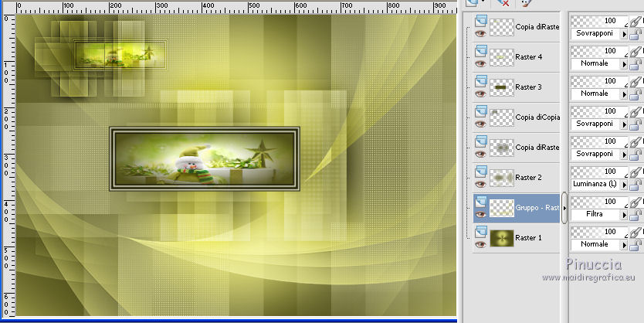The height and width of the screenshot is (323, 644).
Task: Hide the Gruppo - Rast layer via eye
Action: tap(480, 215)
